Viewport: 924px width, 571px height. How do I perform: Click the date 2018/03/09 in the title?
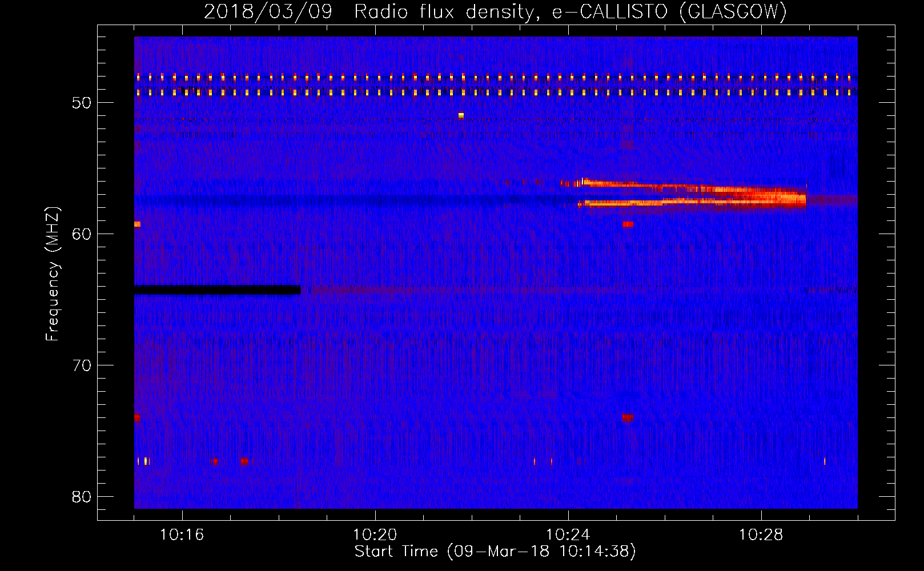tap(268, 11)
